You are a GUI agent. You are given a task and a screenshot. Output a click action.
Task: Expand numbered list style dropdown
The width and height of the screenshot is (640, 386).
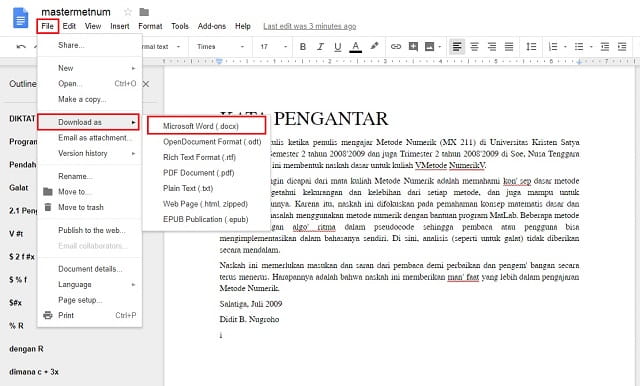coord(565,47)
